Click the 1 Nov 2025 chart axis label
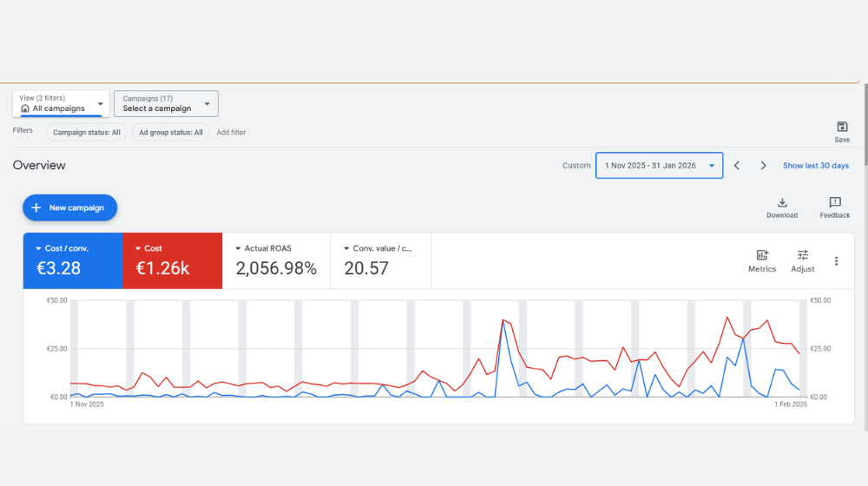 point(87,404)
